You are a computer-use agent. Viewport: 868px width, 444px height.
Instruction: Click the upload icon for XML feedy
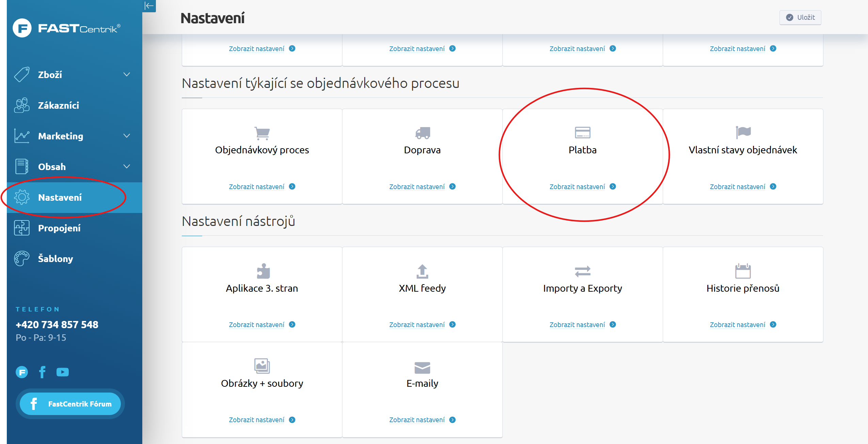point(422,271)
